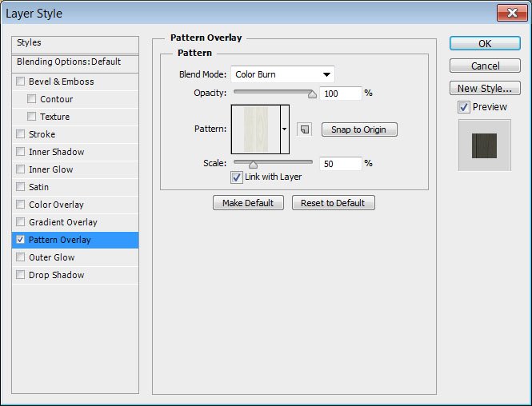Screen dimensions: 532x406
Task: Close the Layer Style dialog window
Action: pyautogui.click(x=510, y=14)
